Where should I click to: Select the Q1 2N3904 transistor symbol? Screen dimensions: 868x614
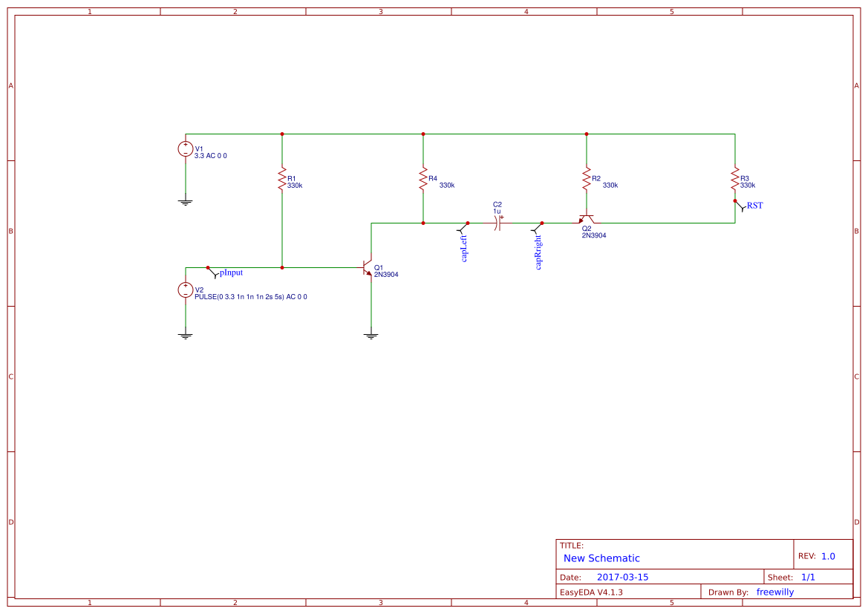pyautogui.click(x=368, y=269)
